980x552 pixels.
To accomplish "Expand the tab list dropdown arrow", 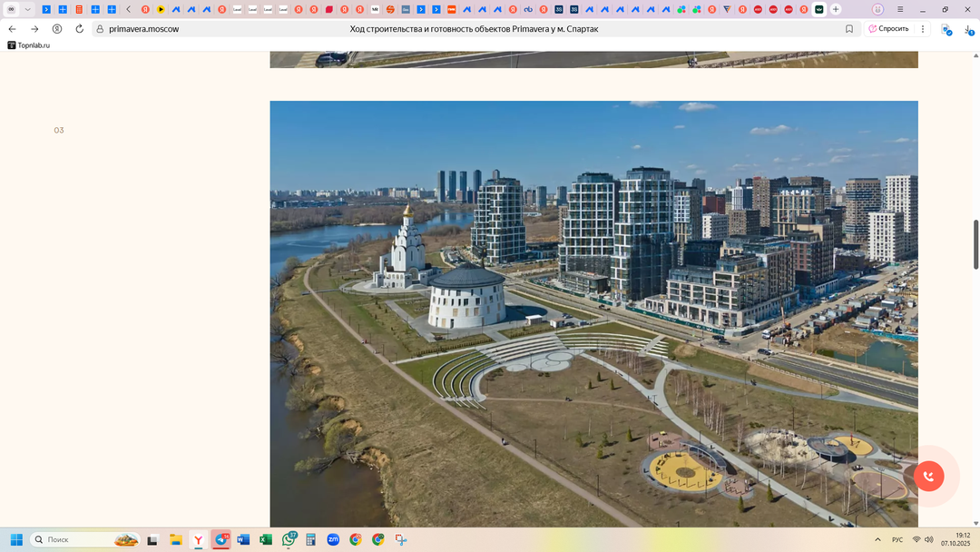I will click(28, 9).
